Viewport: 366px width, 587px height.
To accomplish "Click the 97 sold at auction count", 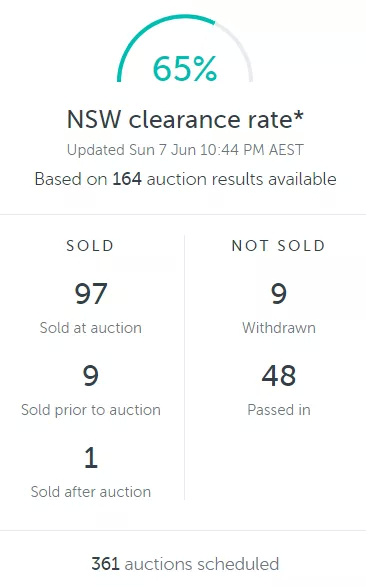I will click(91, 294).
